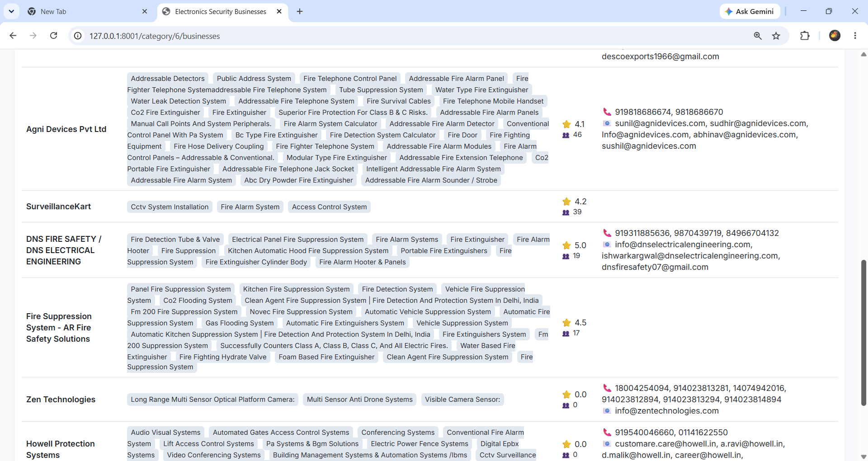
Task: Click the Cctv System Installation tag
Action: tap(170, 207)
